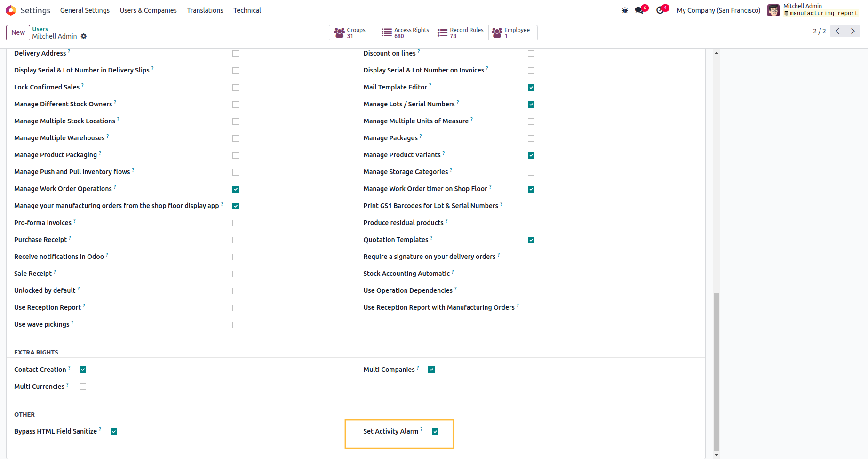
Task: Uncheck the Set Activity Alarm checkbox
Action: tap(435, 432)
